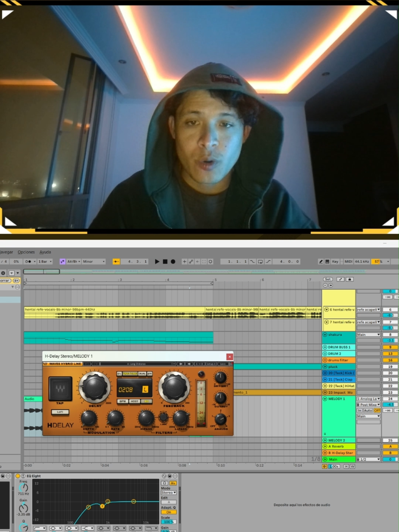Jump to next locator arrow
Screen dimensions: 399x532
[331, 285]
